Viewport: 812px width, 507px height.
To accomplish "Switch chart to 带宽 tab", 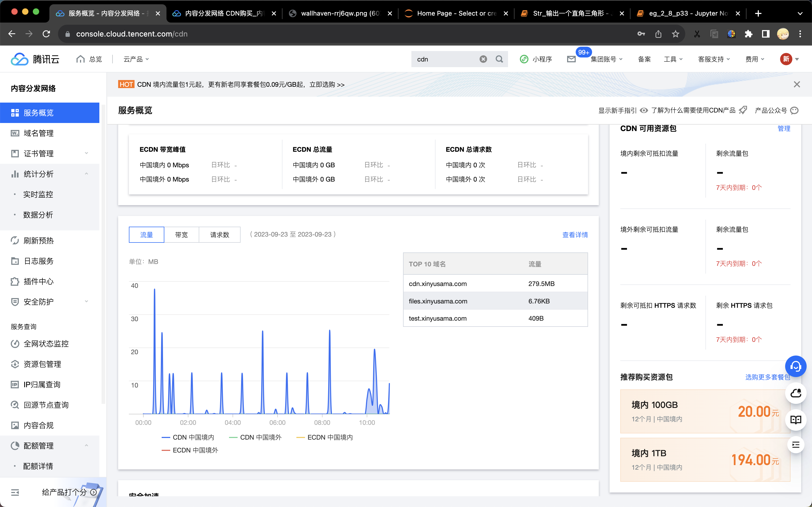I will pyautogui.click(x=181, y=235).
